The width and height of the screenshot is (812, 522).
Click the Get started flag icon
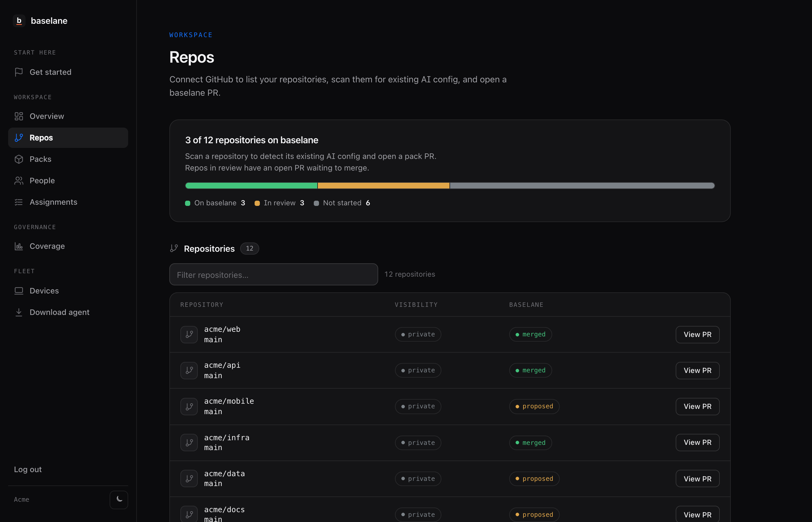[x=19, y=72]
